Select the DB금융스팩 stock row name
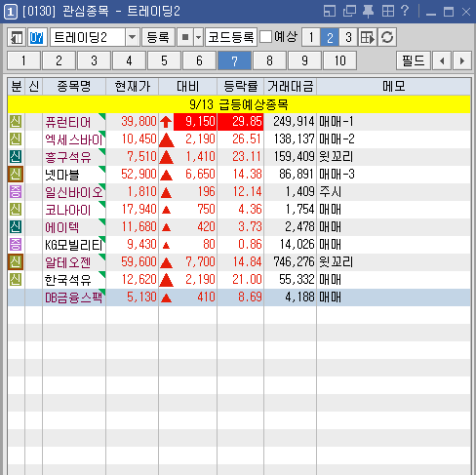The width and height of the screenshot is (476, 475). (x=74, y=297)
